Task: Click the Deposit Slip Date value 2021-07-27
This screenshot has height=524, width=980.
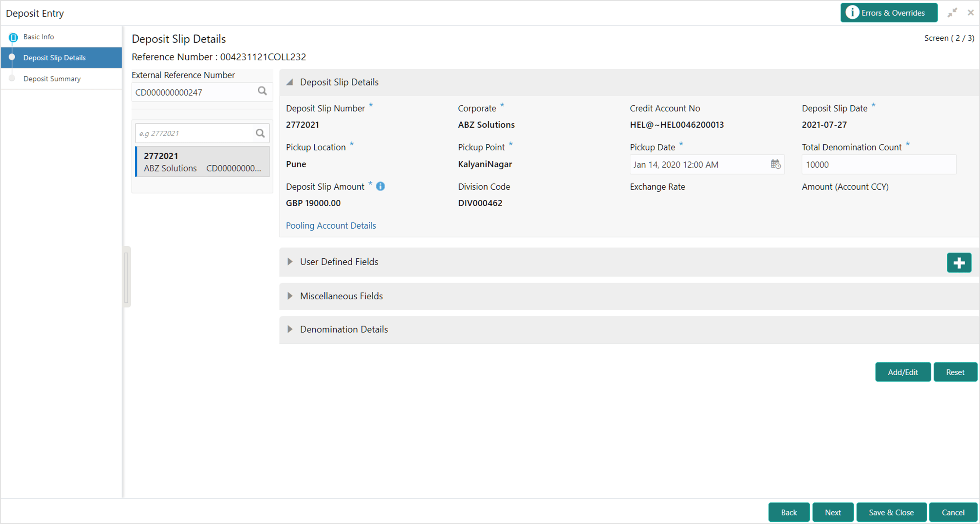Action: pos(824,124)
